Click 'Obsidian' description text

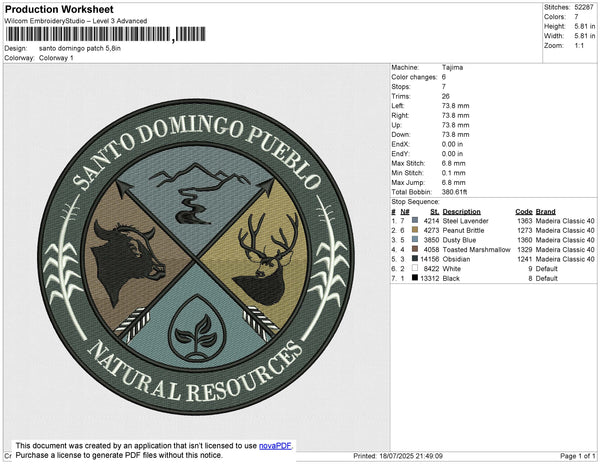pos(456,259)
